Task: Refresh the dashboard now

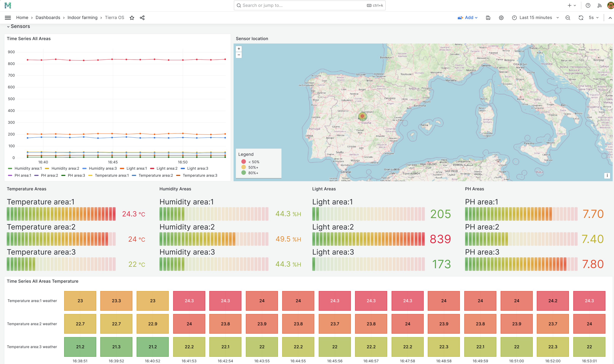Action: 581,18
